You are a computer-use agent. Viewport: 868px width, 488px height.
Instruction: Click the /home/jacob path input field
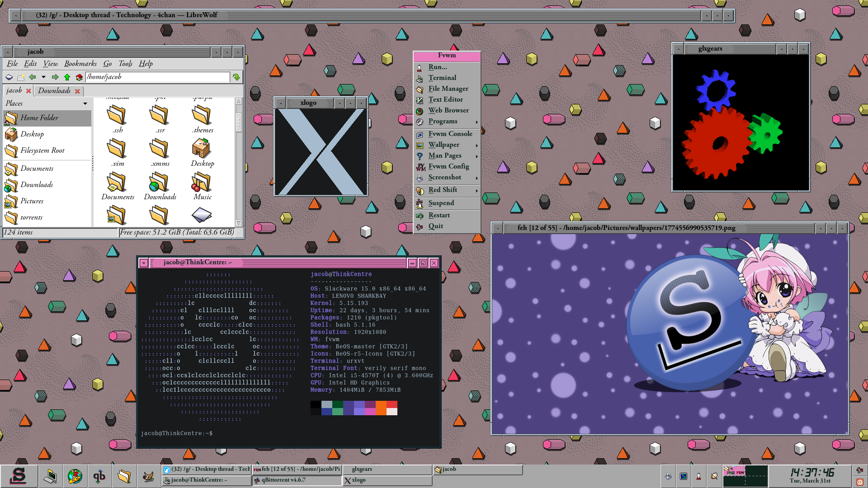tap(157, 77)
